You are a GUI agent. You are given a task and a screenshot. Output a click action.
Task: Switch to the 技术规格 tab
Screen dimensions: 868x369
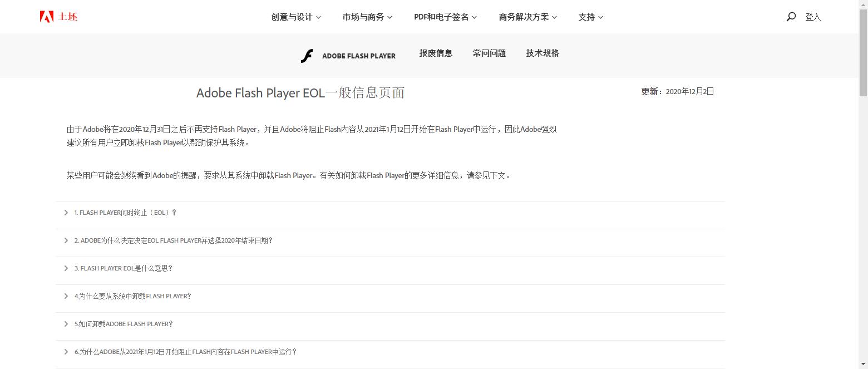point(542,53)
